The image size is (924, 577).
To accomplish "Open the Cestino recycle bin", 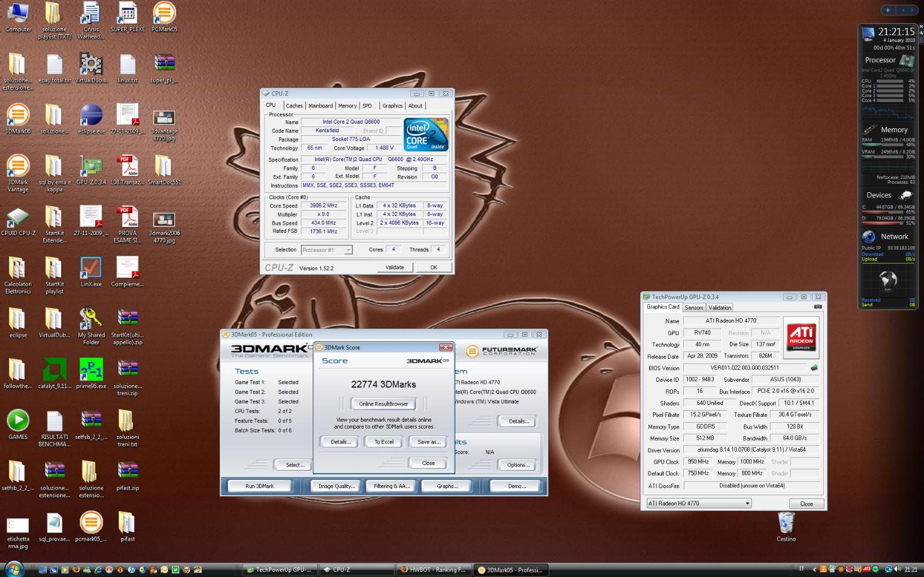I will click(786, 527).
